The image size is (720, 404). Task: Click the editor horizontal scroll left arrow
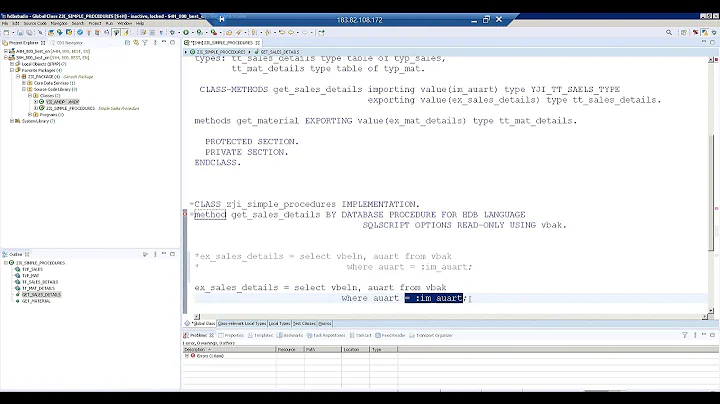[197, 317]
